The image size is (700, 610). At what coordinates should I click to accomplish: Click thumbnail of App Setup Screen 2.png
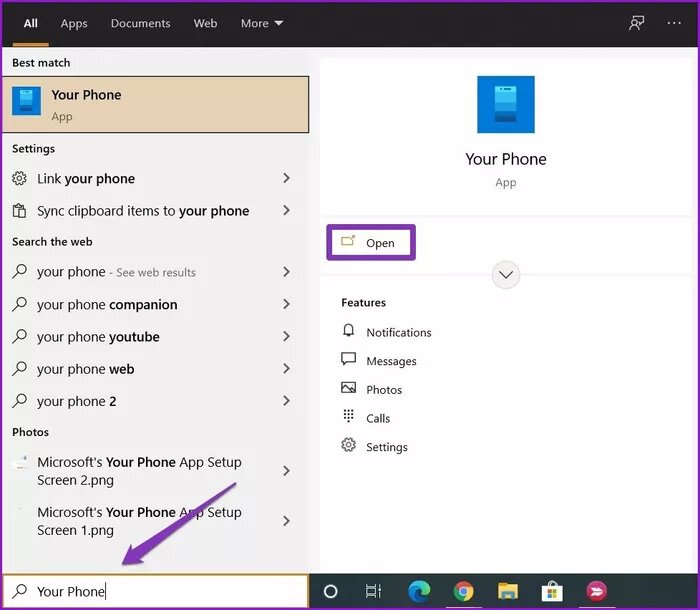(21, 462)
